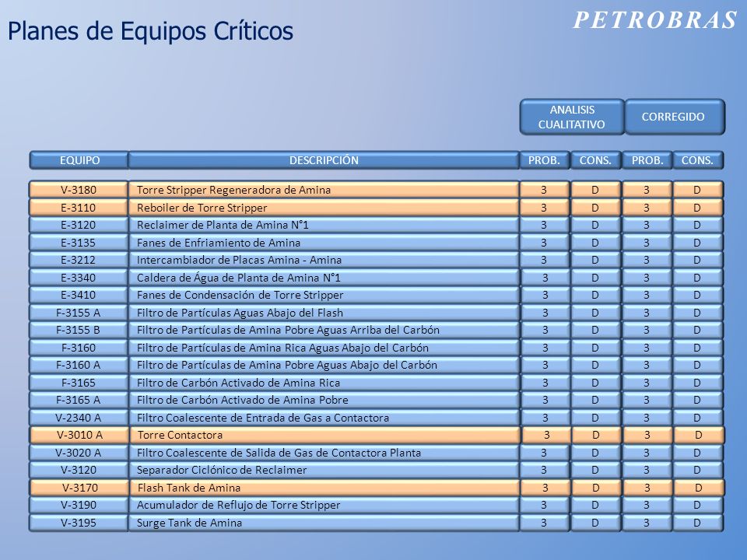Click the Torre Contactora description
Viewport: 747px width, 560px height.
325,435
